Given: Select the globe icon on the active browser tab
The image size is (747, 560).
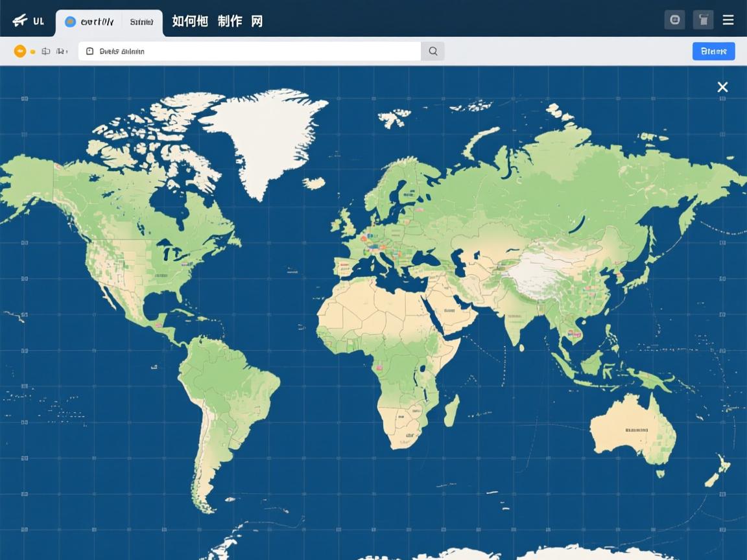Looking at the screenshot, I should (69, 21).
